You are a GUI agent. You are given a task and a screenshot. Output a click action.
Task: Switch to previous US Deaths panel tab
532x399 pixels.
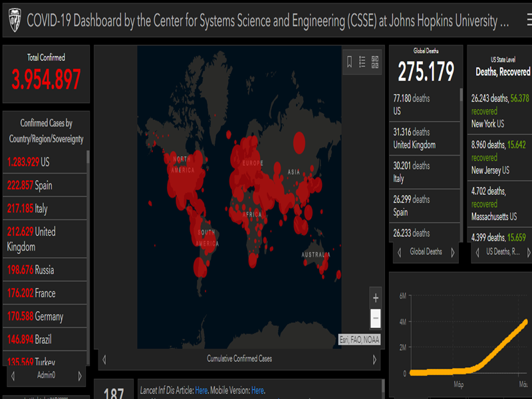tap(477, 252)
